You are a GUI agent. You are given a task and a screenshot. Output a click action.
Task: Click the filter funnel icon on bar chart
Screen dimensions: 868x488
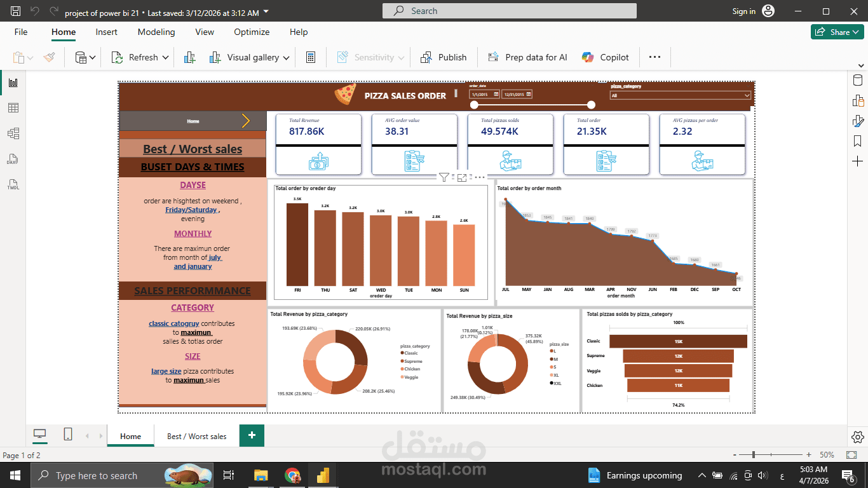pos(444,178)
